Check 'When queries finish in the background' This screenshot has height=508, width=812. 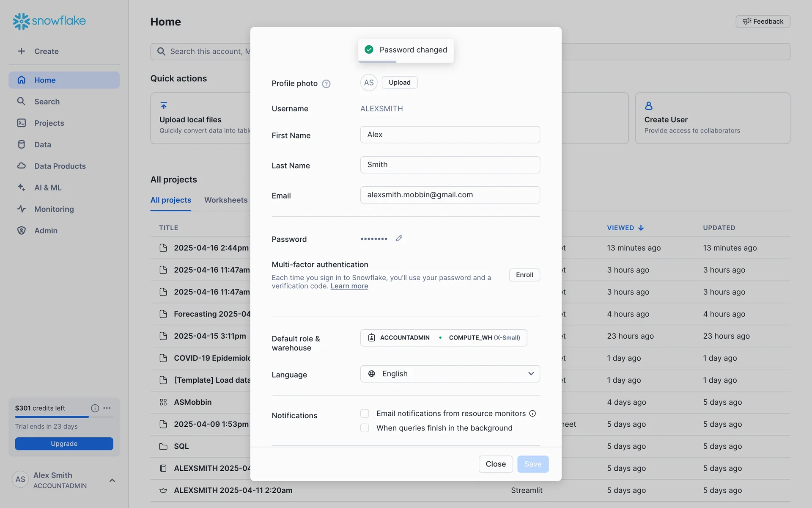pyautogui.click(x=365, y=428)
